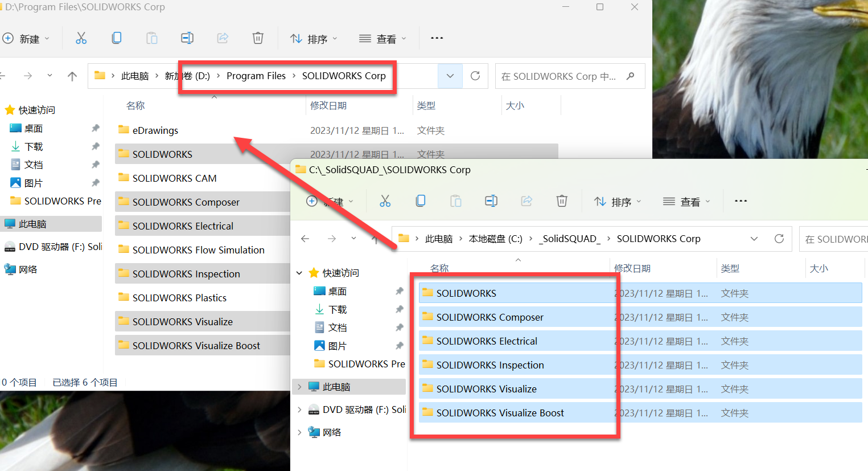
Task: Click the 新建 button in the D: window
Action: [26, 39]
